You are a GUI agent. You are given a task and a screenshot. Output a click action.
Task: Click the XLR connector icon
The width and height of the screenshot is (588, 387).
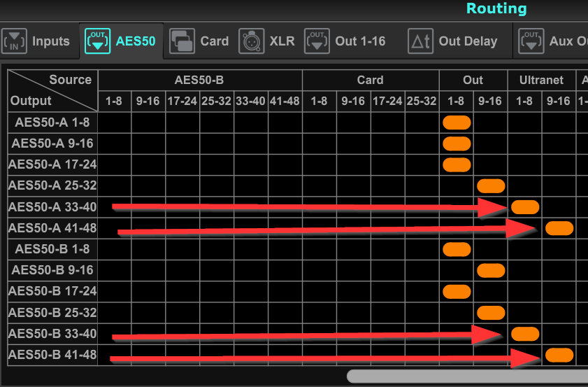pos(252,41)
